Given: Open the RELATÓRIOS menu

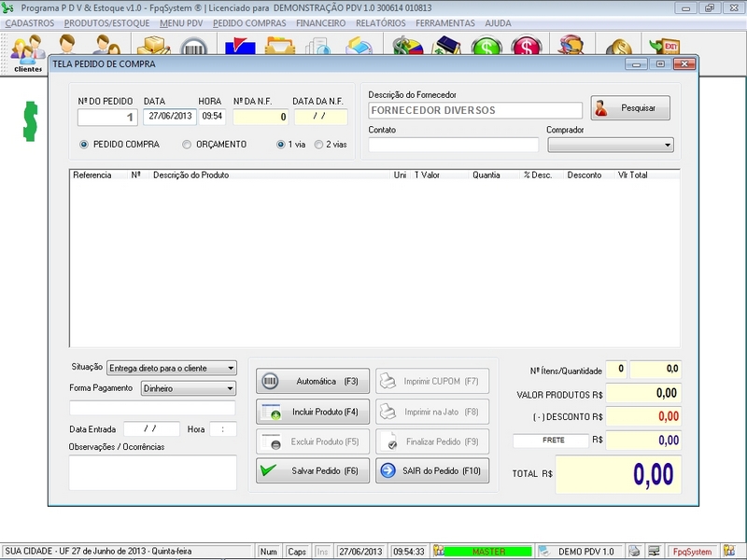Looking at the screenshot, I should pos(381,23).
